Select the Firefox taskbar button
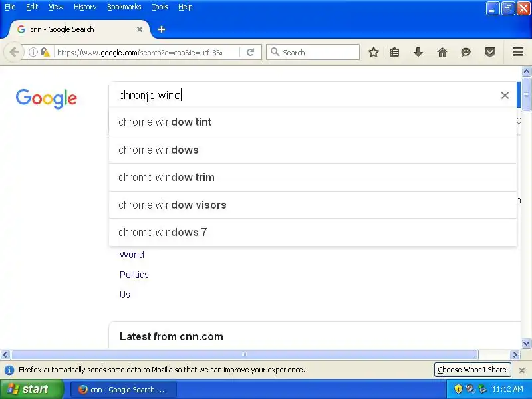Screen dimensions: 532x399 click(x=124, y=390)
